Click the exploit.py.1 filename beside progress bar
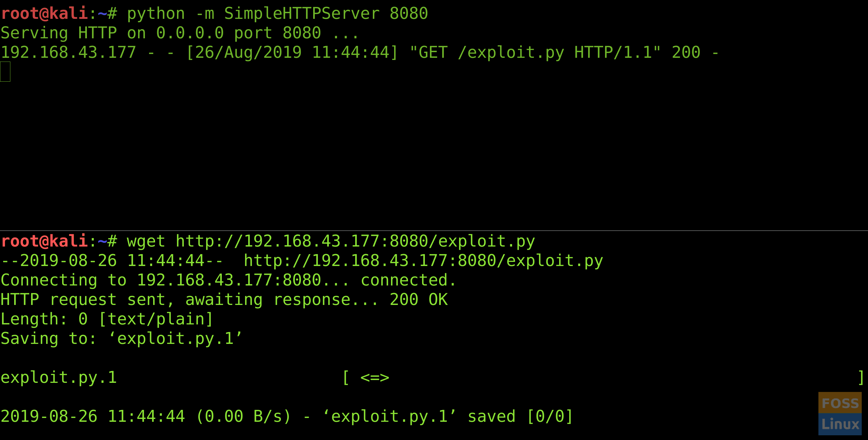The image size is (868, 440). 59,378
